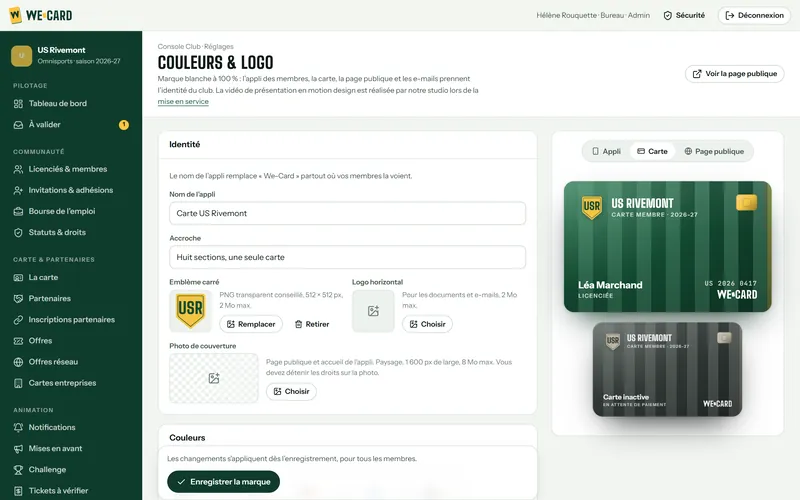Viewport: 800px width, 500px height.
Task: Click the Challenge trophy icon
Action: 18,470
